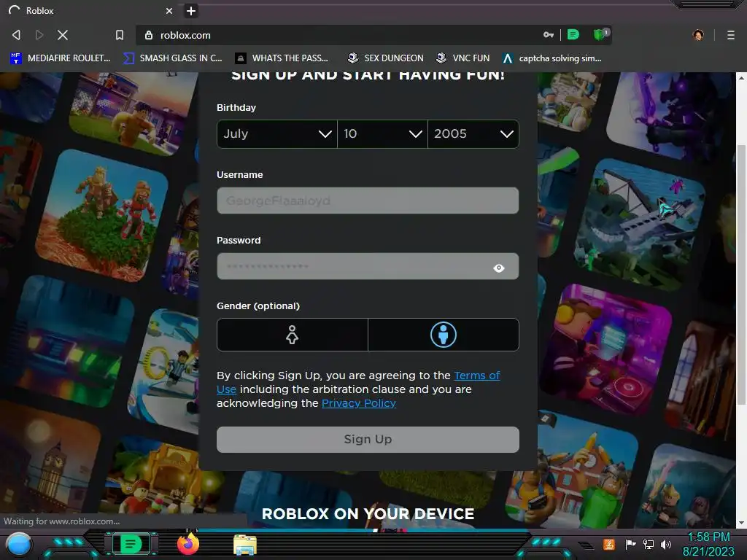This screenshot has width=747, height=560.
Task: Click the forward navigation arrow
Action: point(39,35)
